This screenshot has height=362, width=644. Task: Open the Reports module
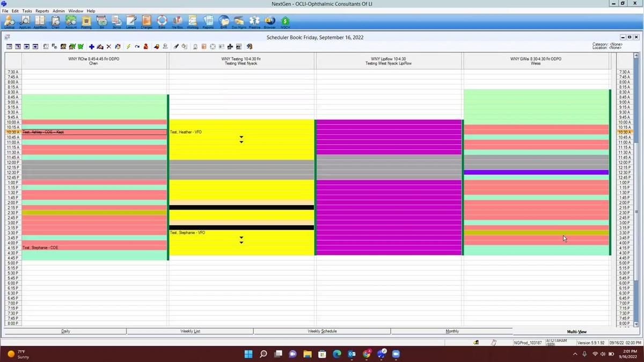click(208, 21)
